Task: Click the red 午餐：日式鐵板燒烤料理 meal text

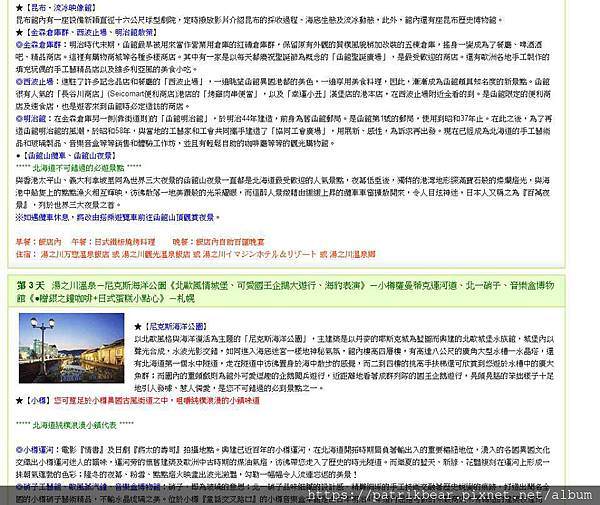Action: (x=113, y=242)
